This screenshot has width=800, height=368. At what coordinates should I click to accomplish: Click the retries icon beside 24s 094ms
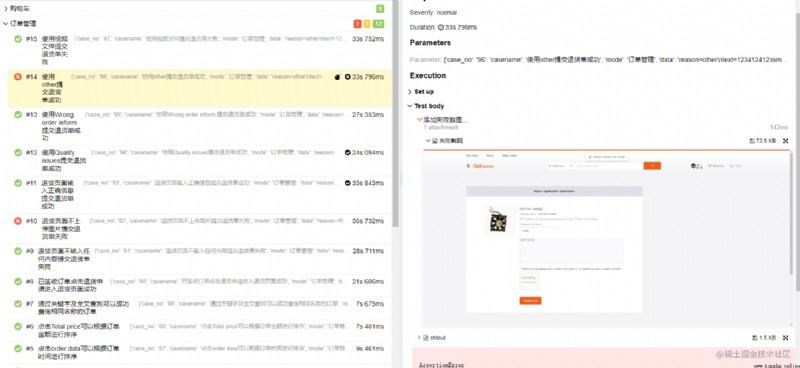(348, 153)
